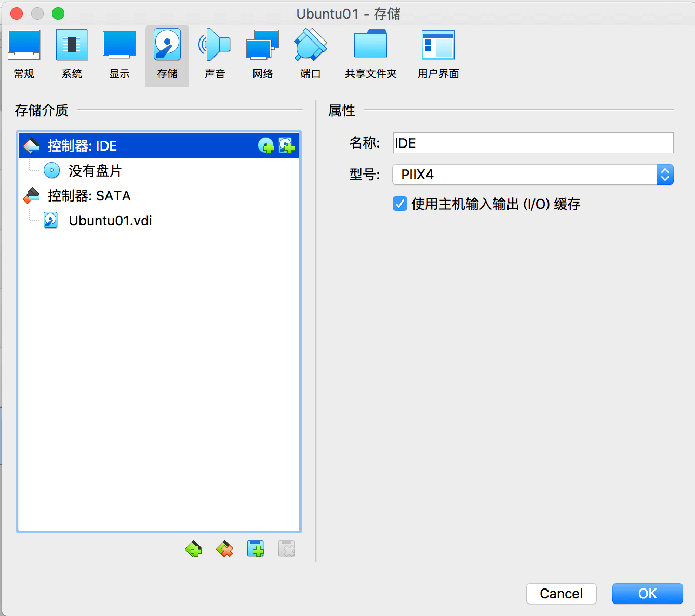
Task: Select the 控制器: SATA controller row
Action: (159, 195)
